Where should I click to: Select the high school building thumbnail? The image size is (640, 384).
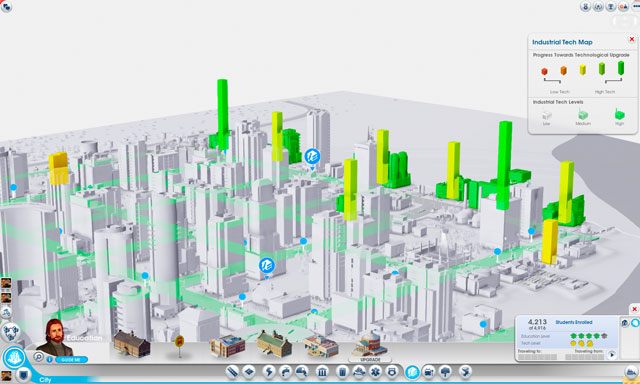(227, 346)
